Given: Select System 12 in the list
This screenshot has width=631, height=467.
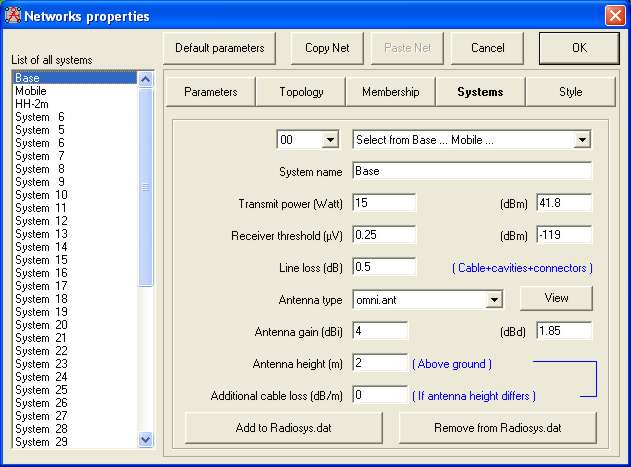Looking at the screenshot, I should coord(75,221).
